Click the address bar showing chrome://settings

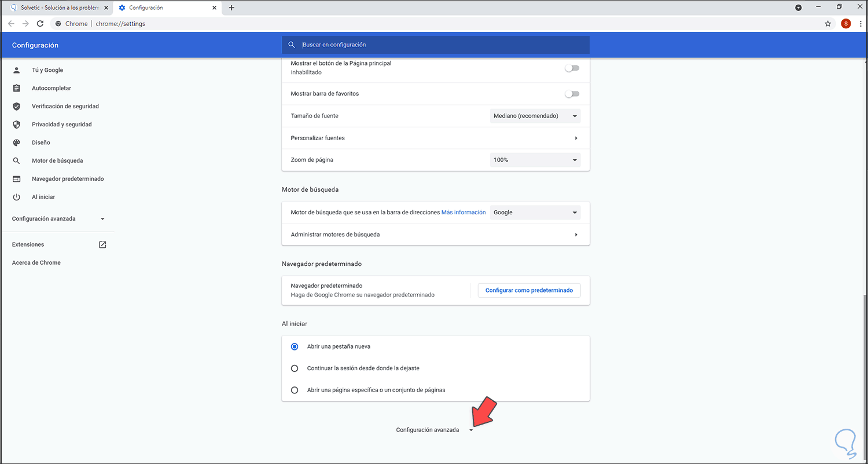click(437, 24)
